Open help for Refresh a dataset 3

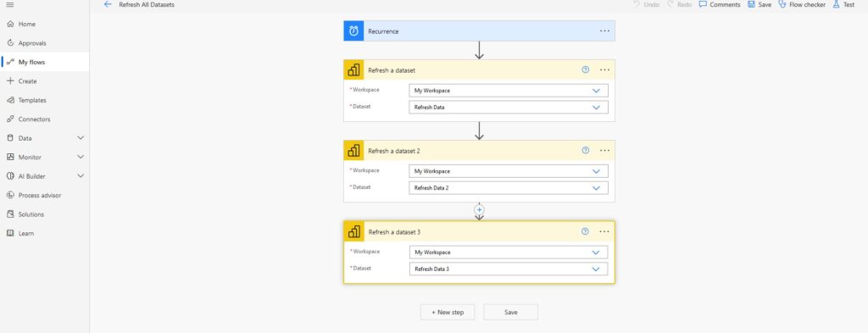pos(585,232)
